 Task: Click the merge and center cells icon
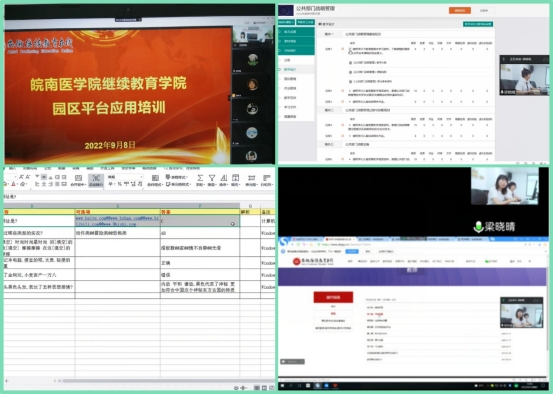(78, 178)
